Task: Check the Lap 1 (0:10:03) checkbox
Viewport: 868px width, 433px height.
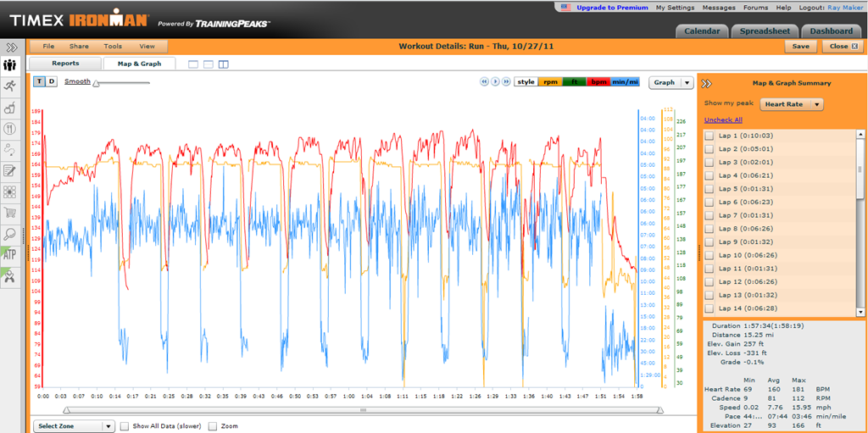Action: coord(709,136)
